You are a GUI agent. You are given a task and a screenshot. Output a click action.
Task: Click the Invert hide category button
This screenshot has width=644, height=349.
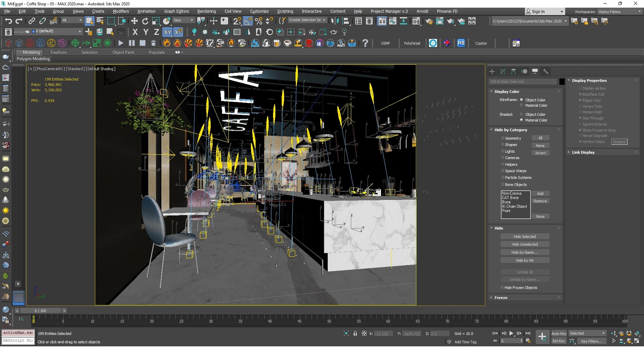pos(540,153)
